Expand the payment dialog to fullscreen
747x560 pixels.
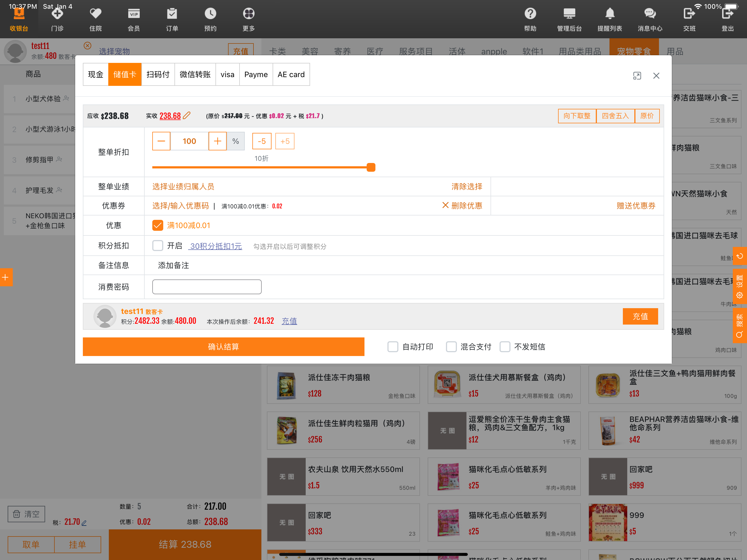[637, 76]
